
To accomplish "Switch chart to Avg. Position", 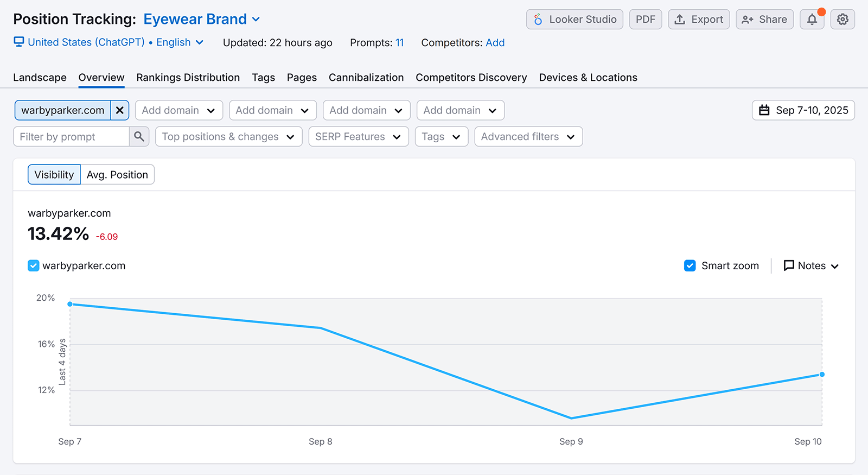I will tap(117, 175).
